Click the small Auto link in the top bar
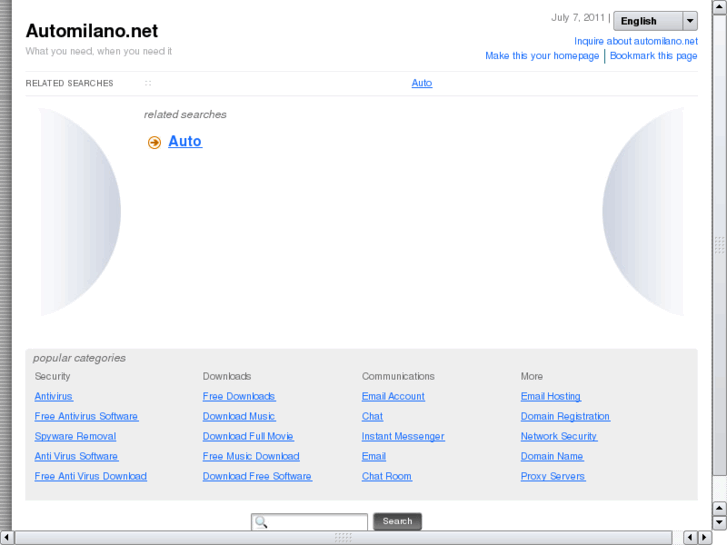 [421, 83]
